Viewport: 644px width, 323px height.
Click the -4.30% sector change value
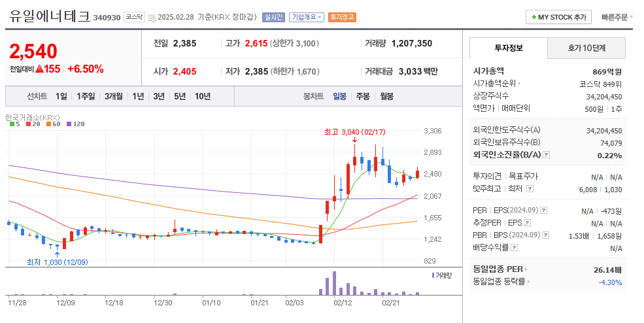(610, 282)
